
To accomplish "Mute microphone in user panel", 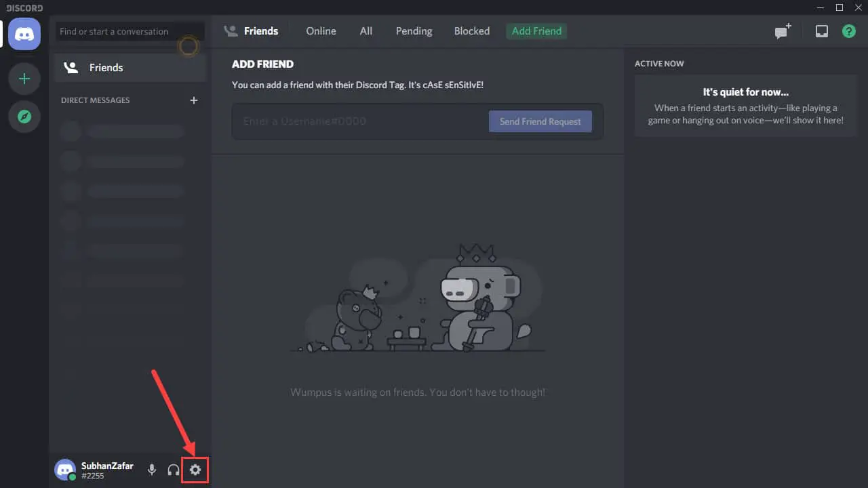I will 152,470.
